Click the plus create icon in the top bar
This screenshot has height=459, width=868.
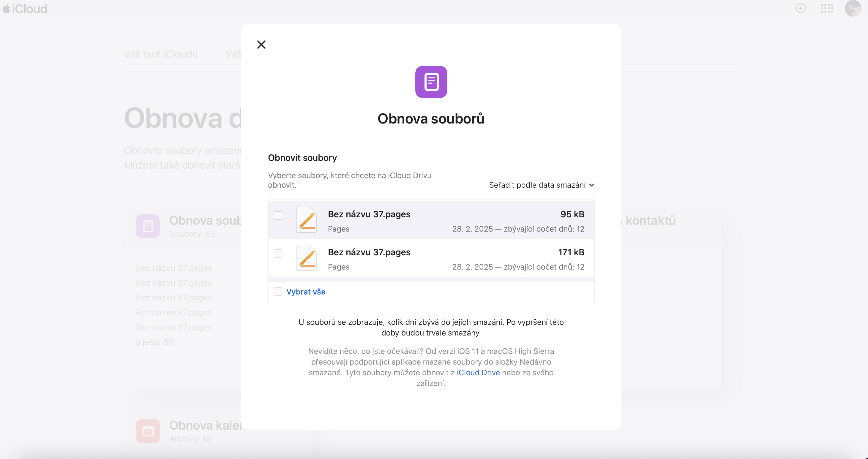click(x=801, y=8)
